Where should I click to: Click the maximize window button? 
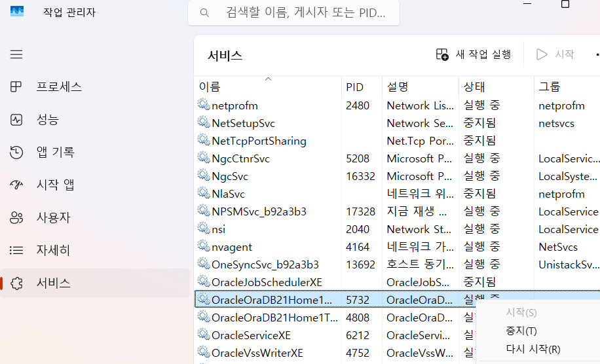565,4
